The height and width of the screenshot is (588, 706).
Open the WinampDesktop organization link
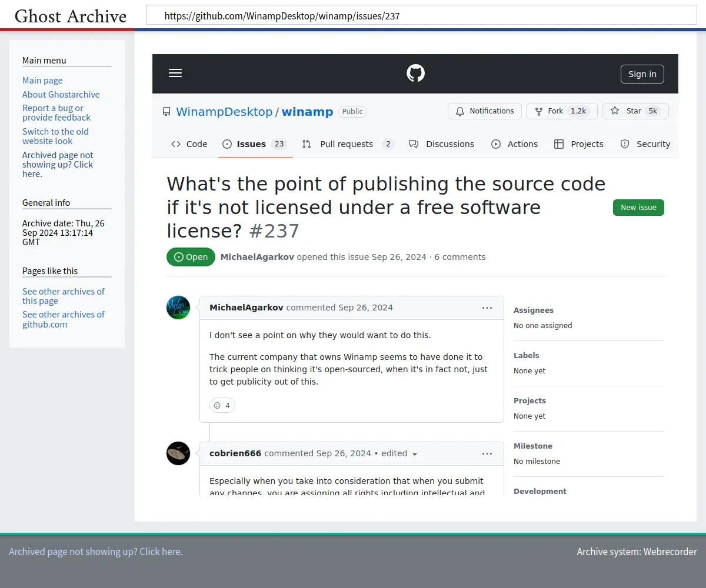coord(224,112)
